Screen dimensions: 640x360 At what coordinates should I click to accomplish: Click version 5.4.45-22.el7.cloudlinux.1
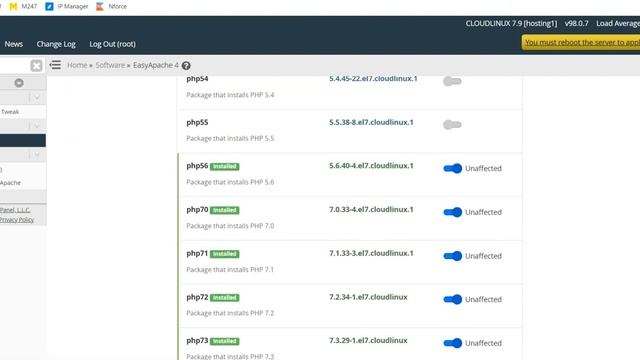(x=373, y=79)
